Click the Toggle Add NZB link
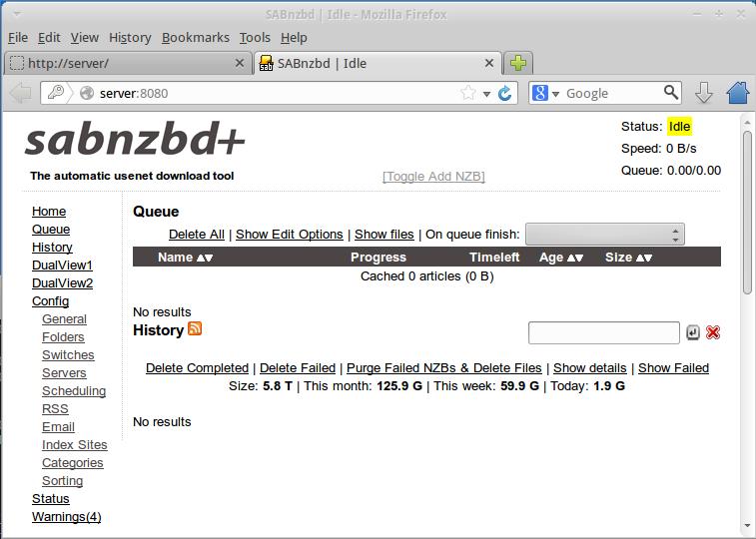Screen dimensions: 756x539 tap(433, 177)
